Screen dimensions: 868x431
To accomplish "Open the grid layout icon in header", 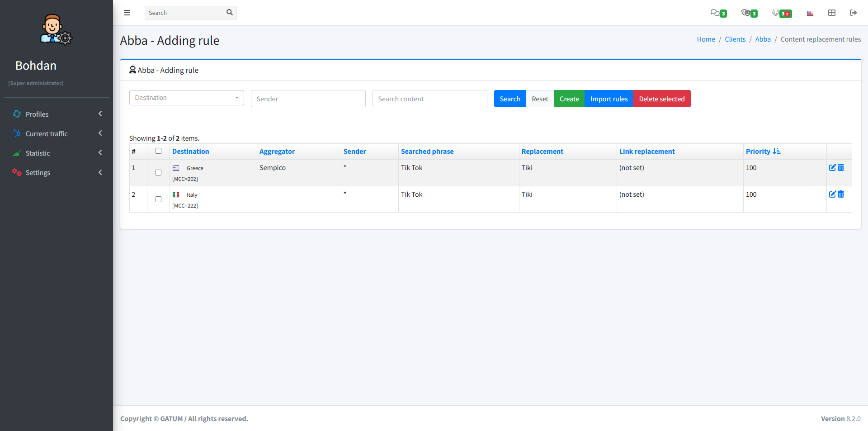I will (831, 13).
